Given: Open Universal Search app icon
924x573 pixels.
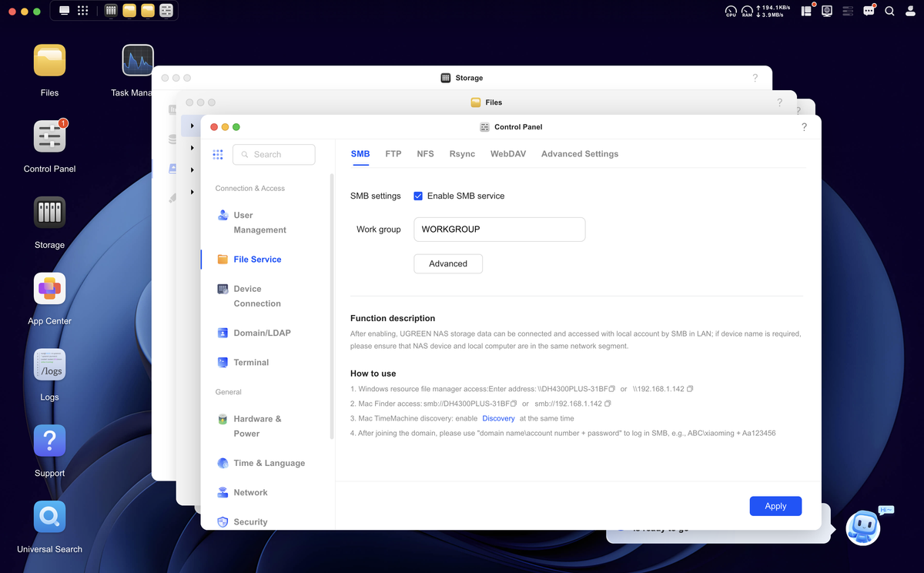Looking at the screenshot, I should click(x=49, y=517).
